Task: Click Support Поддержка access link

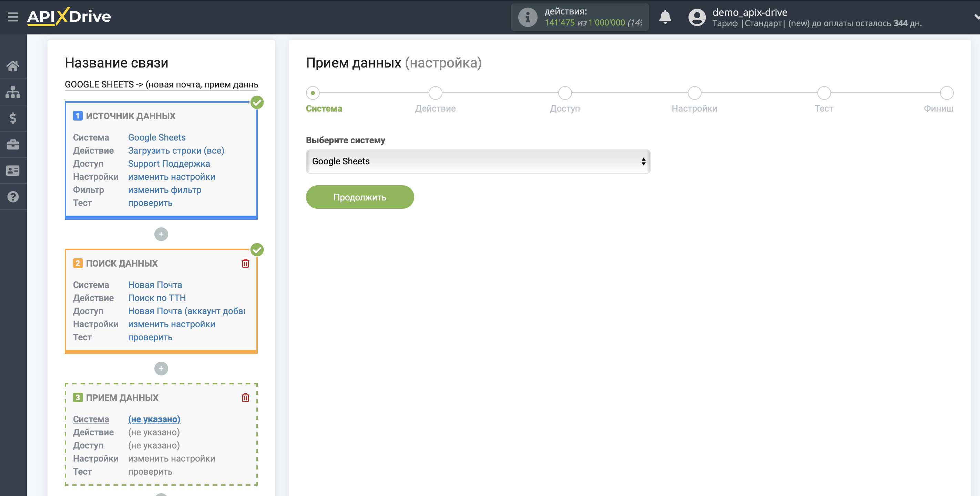Action: [x=169, y=164]
